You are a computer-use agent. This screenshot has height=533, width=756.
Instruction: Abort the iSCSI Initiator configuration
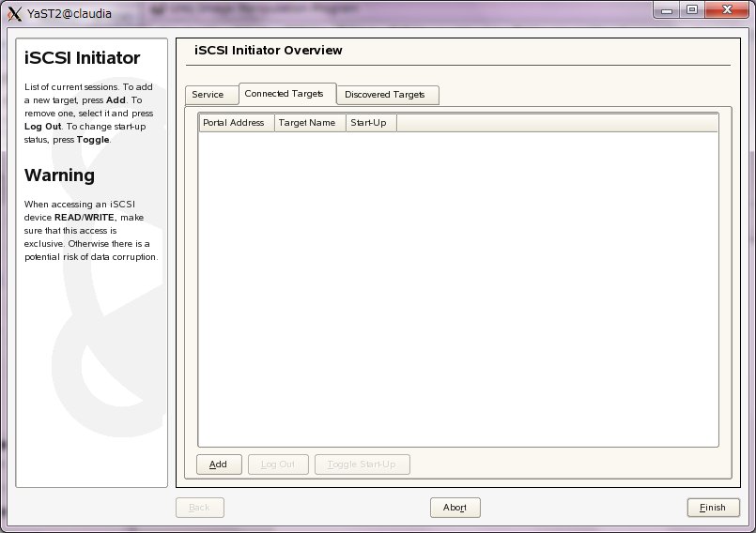[455, 508]
